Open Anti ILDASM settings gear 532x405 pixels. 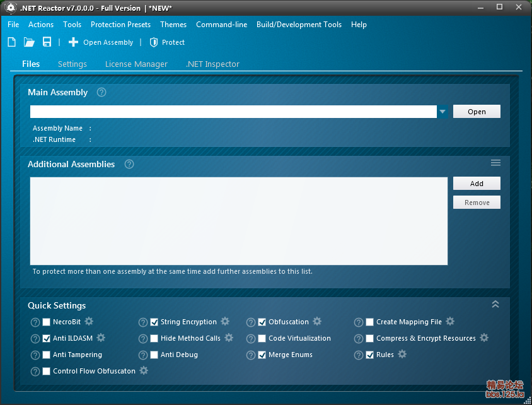(x=101, y=337)
